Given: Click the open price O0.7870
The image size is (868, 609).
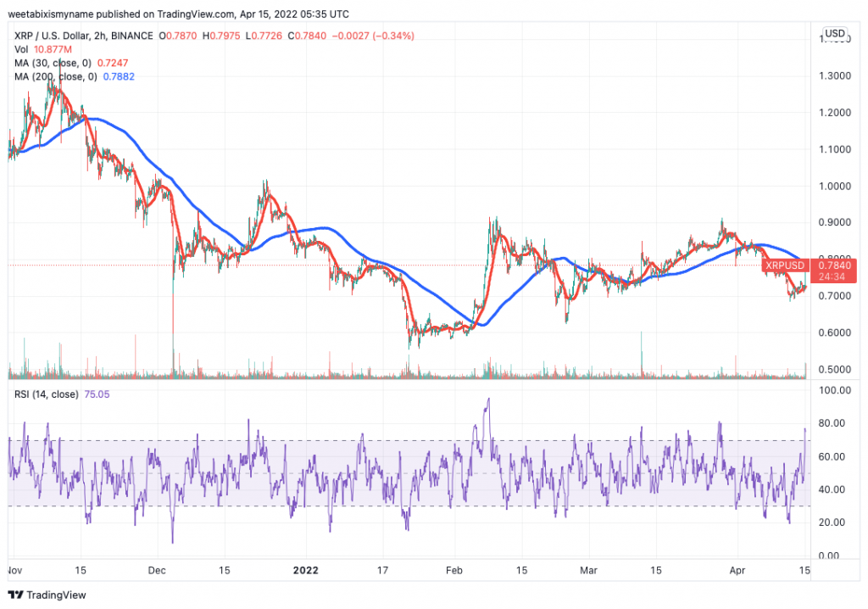Looking at the screenshot, I should [x=178, y=36].
